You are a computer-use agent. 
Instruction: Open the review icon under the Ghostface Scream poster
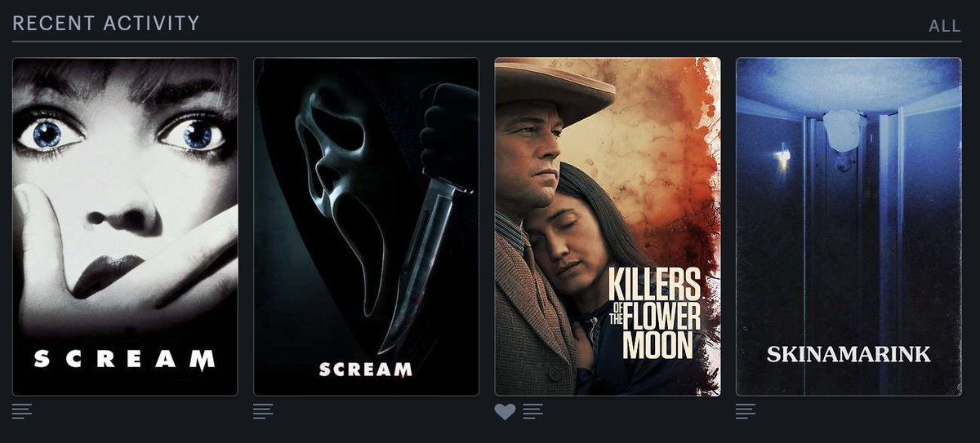click(263, 411)
